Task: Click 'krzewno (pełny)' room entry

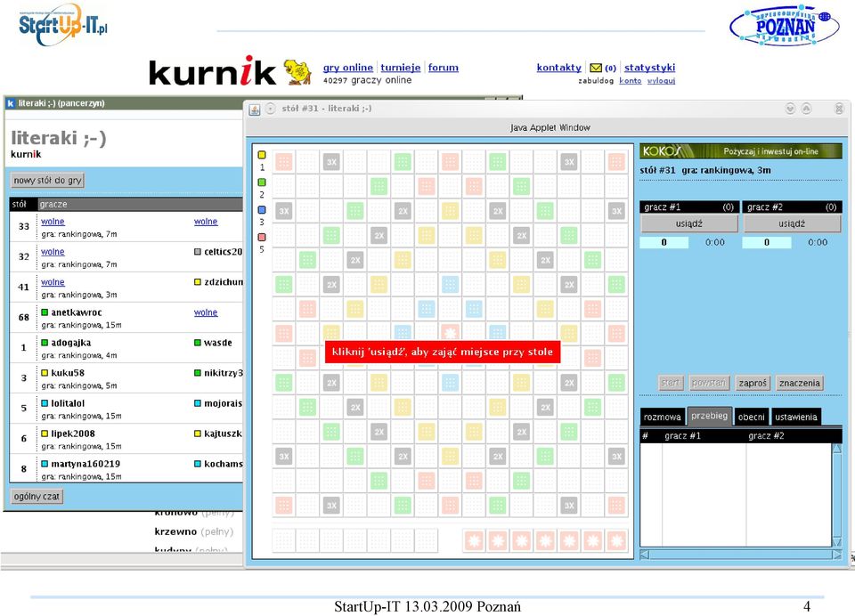Action: (x=193, y=531)
